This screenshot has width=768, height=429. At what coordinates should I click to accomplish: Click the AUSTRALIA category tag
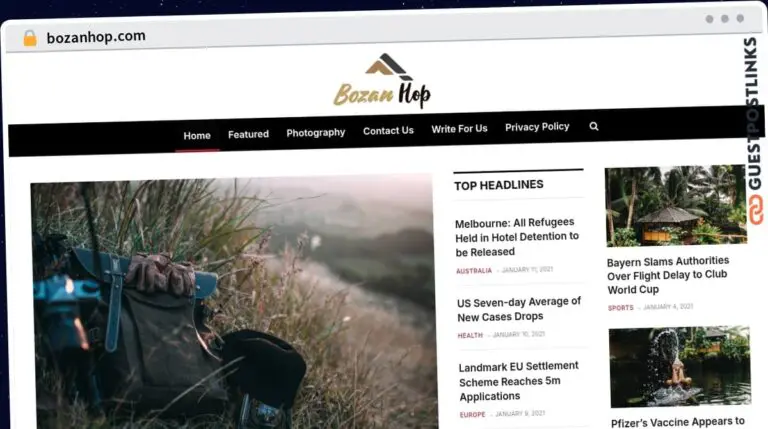pos(474,271)
